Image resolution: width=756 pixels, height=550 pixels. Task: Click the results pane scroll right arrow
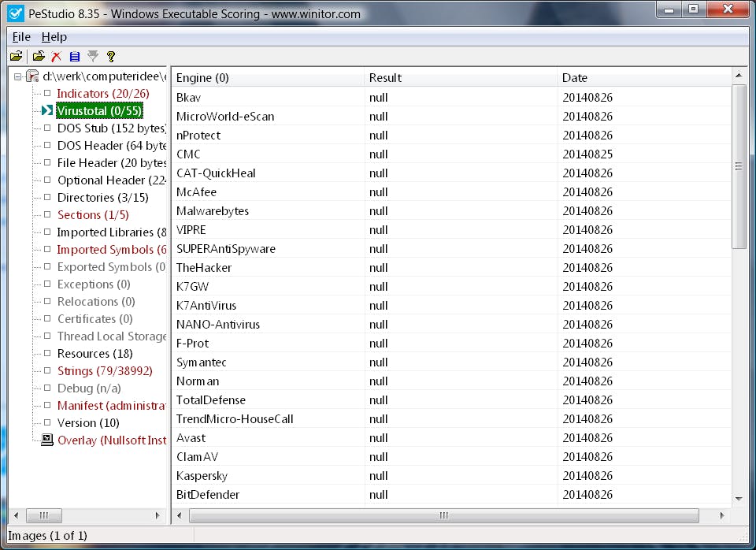[x=722, y=515]
